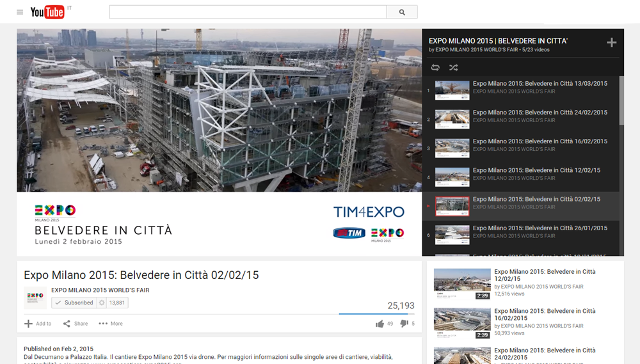Image resolution: width=640 pixels, height=364 pixels.
Task: Open subscription settings gear icon
Action: click(102, 303)
